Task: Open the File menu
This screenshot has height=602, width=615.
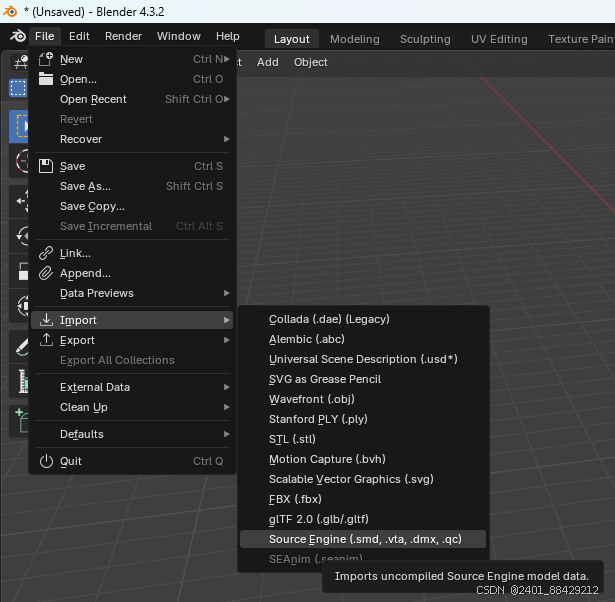Action: [45, 36]
